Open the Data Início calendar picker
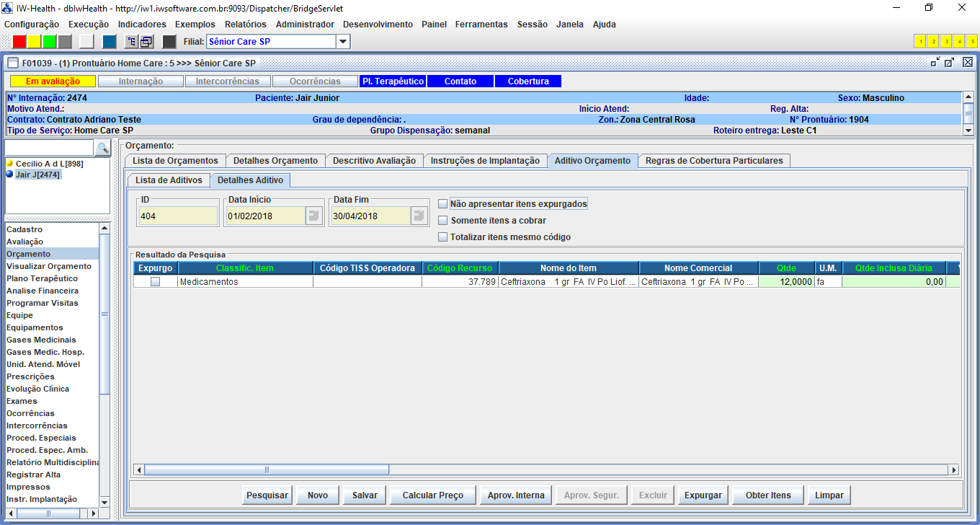The height and width of the screenshot is (525, 980). point(313,216)
